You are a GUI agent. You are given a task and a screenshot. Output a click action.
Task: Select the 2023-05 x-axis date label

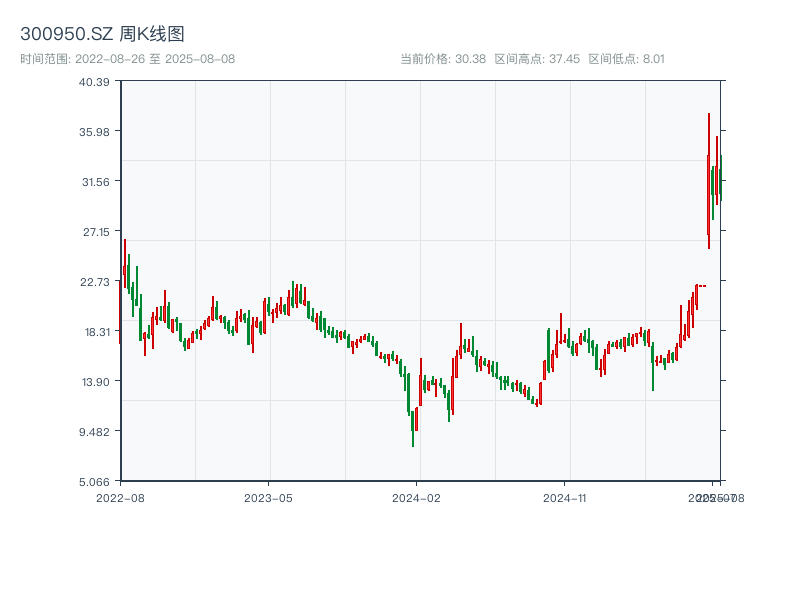pos(268,497)
